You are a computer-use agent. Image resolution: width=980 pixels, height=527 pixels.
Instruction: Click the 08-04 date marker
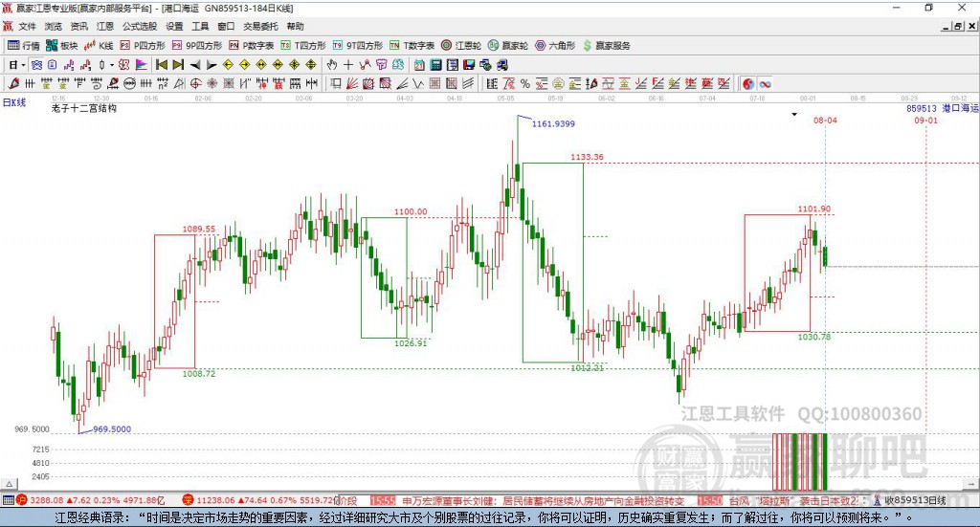[825, 121]
